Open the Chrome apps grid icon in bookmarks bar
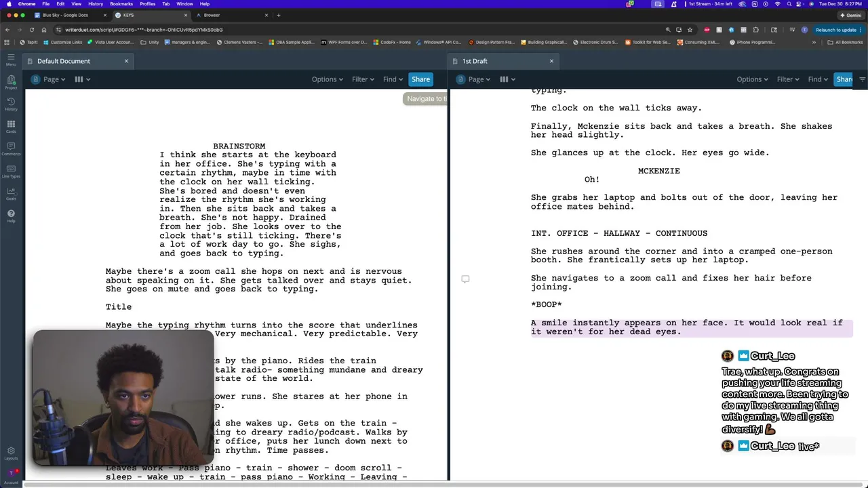This screenshot has height=488, width=868. [x=7, y=42]
